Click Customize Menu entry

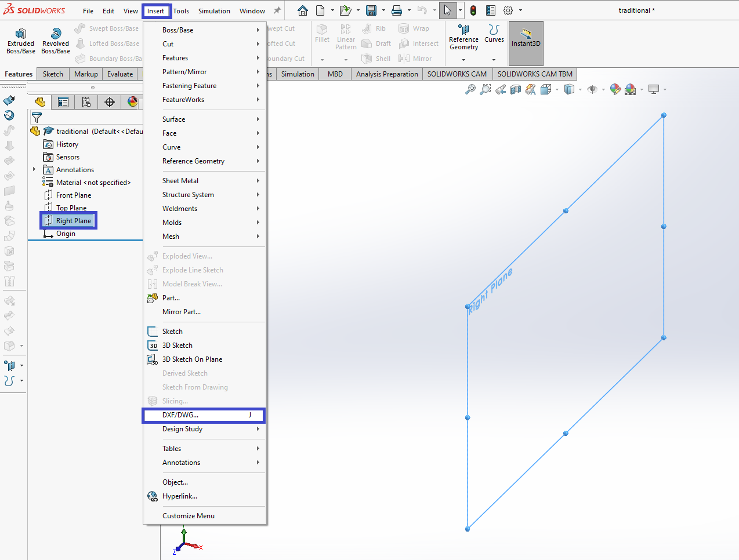click(205, 515)
